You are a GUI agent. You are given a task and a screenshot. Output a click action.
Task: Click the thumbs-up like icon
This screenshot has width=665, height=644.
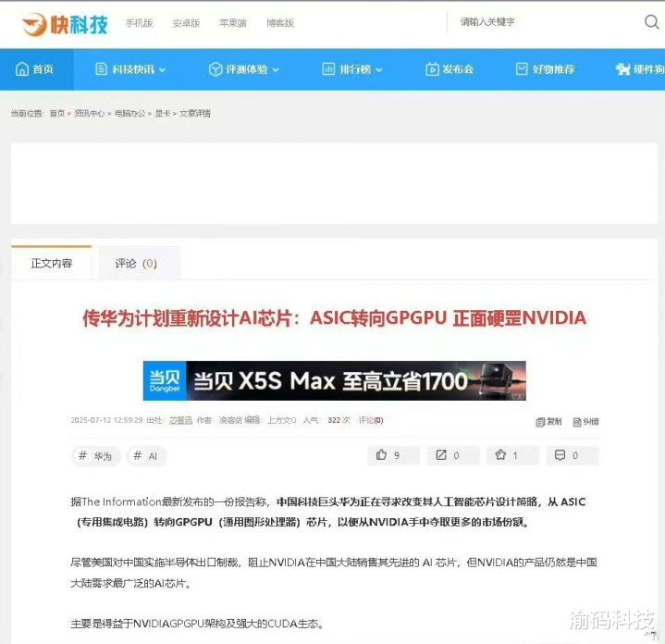coord(381,455)
